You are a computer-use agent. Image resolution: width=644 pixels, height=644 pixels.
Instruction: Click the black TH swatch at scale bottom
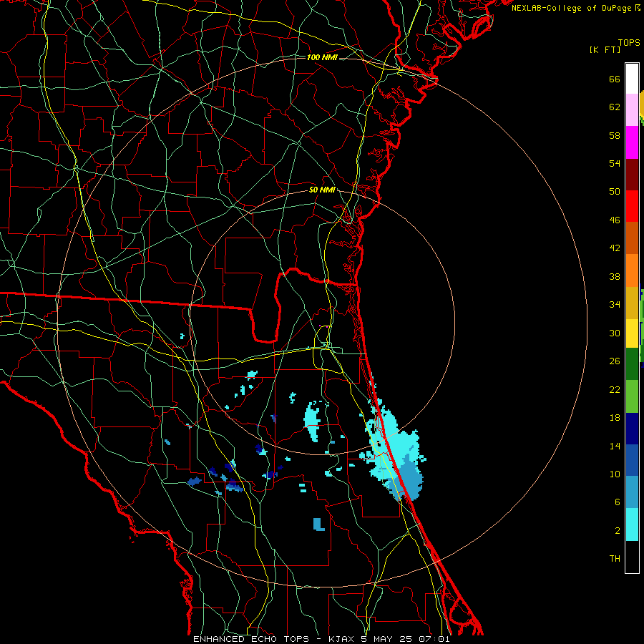632,557
